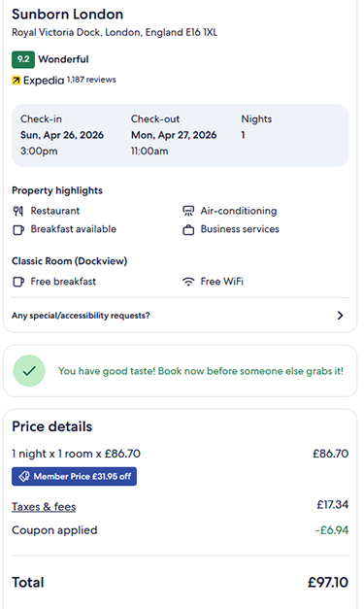Click the yellow Expedia arrow logo

16,81
